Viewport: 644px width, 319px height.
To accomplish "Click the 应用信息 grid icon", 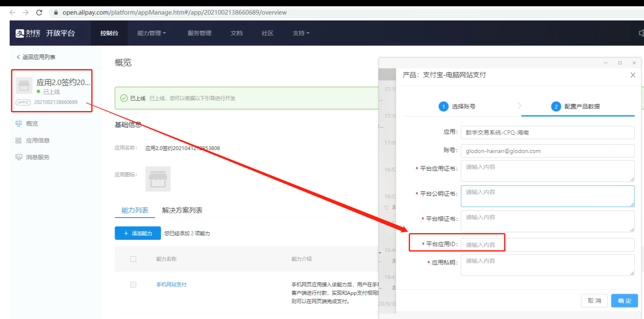I will pos(18,140).
